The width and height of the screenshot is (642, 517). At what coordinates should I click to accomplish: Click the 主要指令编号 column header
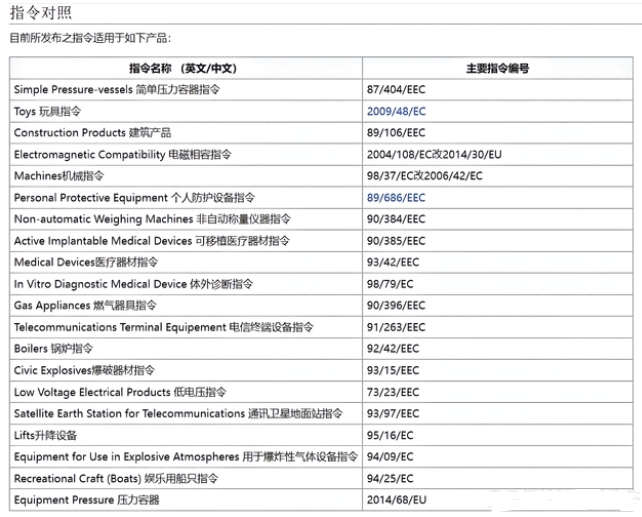(x=497, y=68)
